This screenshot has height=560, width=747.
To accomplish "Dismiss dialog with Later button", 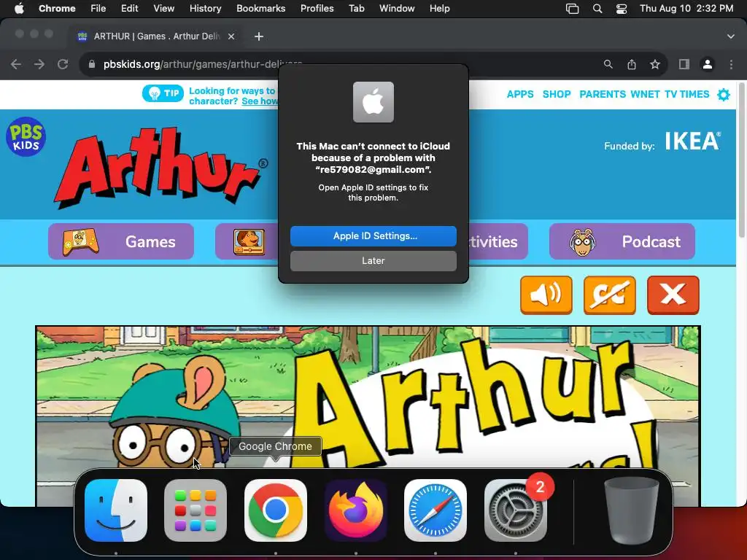I will pos(373,261).
